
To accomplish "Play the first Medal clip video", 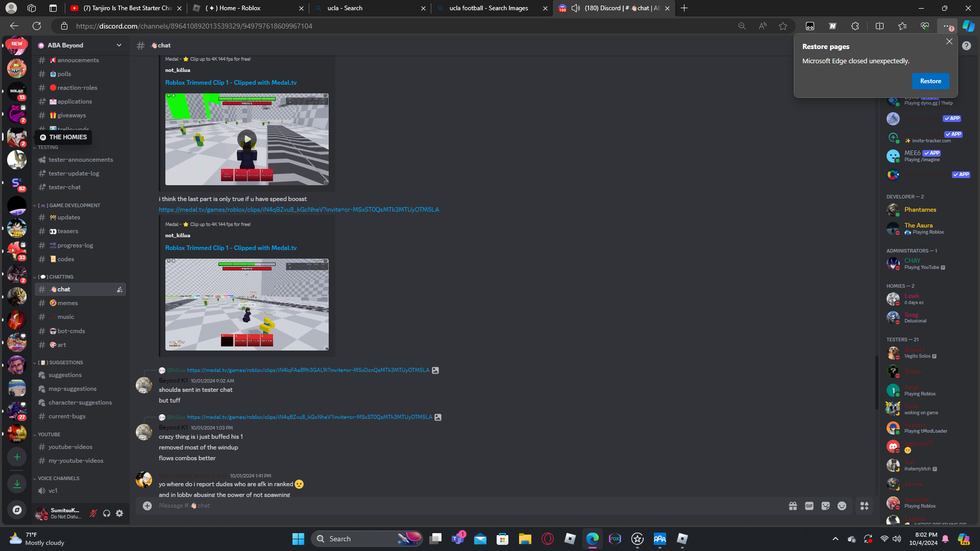I will (247, 139).
